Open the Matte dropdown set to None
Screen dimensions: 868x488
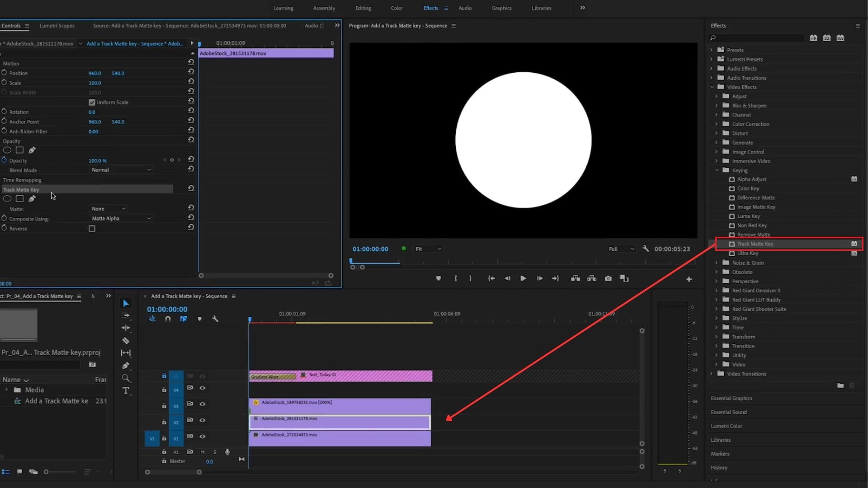coord(108,209)
